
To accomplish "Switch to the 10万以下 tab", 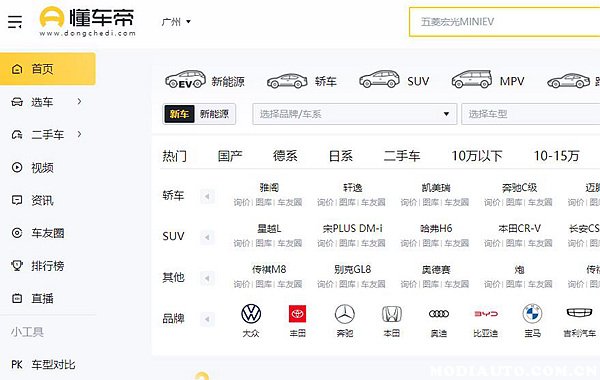I will coord(477,156).
